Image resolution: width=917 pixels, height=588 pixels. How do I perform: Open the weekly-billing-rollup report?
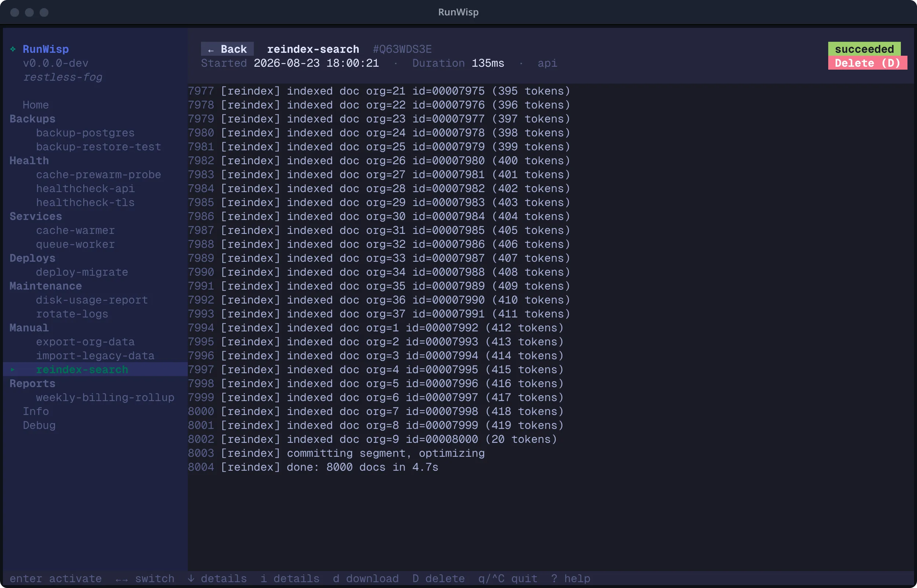coord(105,397)
